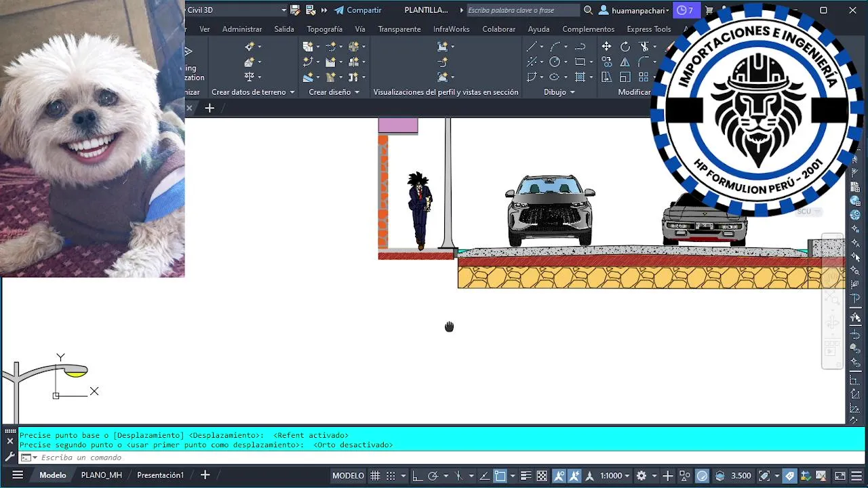Select the Circle drawing tool
Viewport: 868px width, 488px height.
tap(555, 62)
